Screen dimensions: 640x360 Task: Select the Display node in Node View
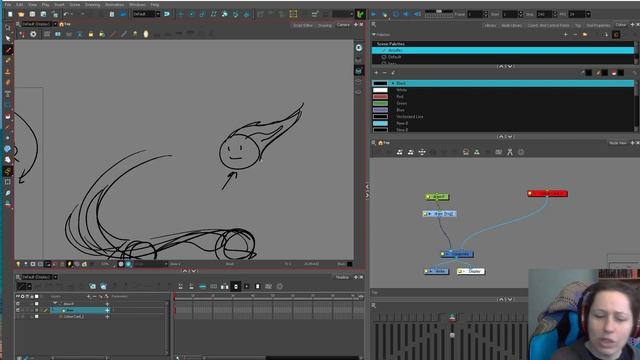pos(471,271)
